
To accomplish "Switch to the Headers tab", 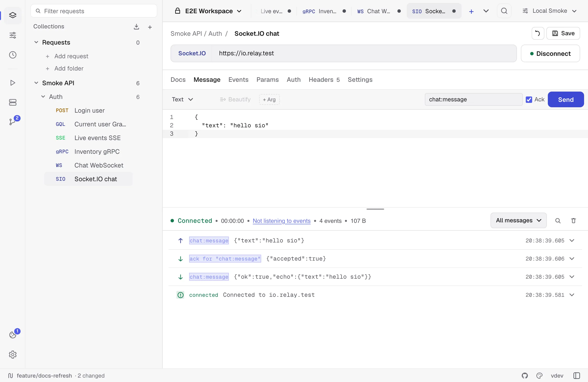I will point(324,80).
